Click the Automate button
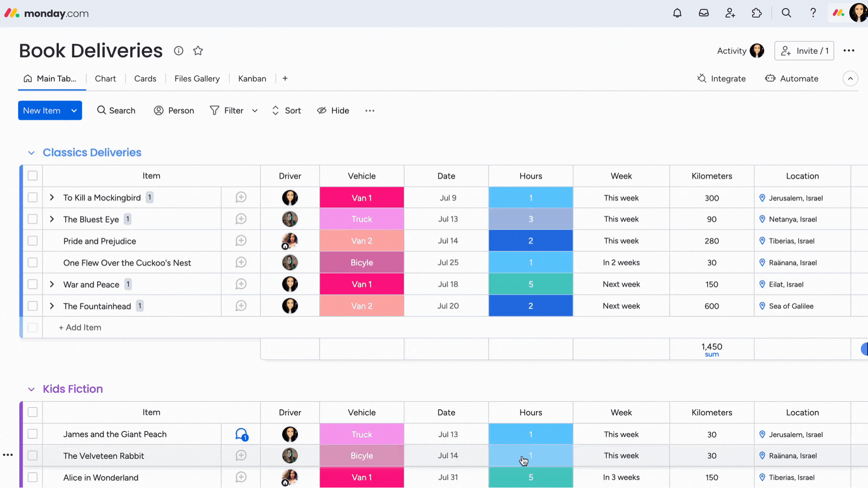 click(x=799, y=78)
